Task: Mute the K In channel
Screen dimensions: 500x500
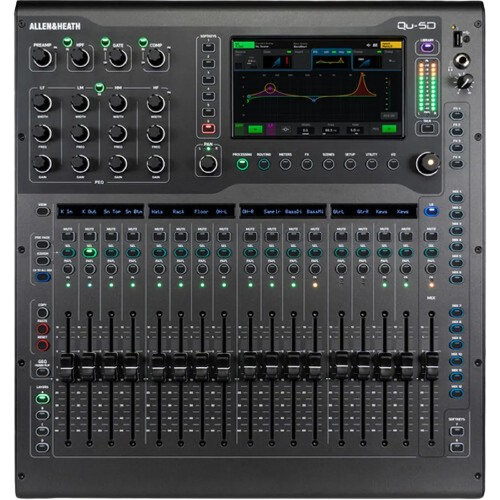Action: 68,236
